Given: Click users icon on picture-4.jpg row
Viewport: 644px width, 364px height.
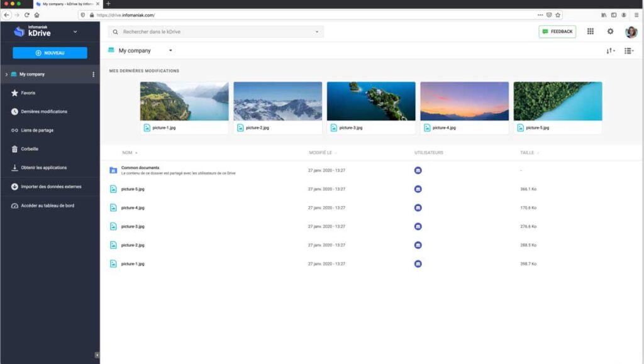Looking at the screenshot, I should tap(418, 207).
